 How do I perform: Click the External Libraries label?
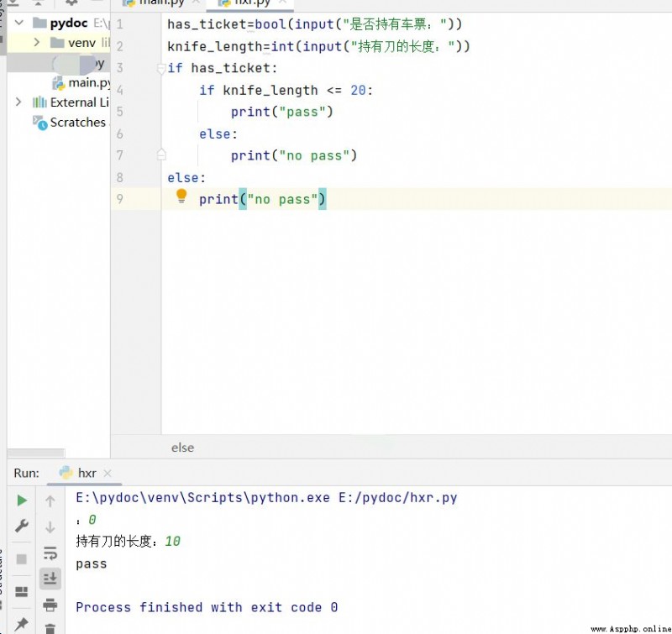[79, 102]
